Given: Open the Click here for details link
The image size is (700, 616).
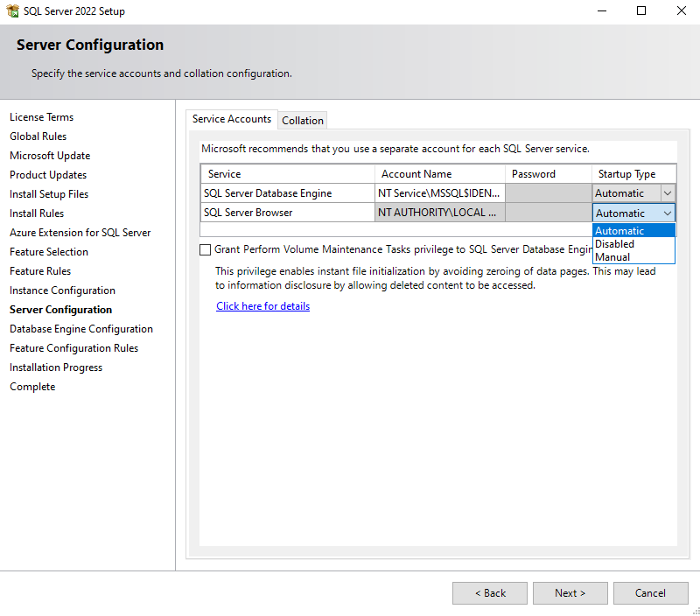Looking at the screenshot, I should (x=263, y=306).
